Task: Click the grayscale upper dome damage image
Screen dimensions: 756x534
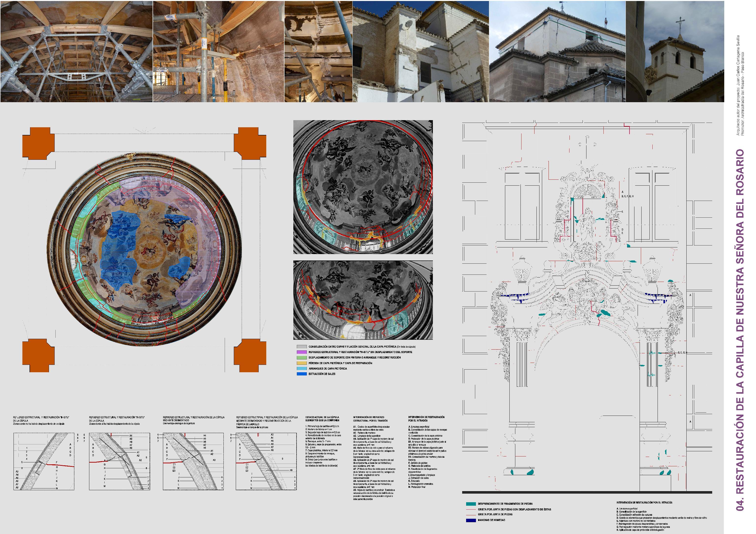Action: [x=363, y=187]
